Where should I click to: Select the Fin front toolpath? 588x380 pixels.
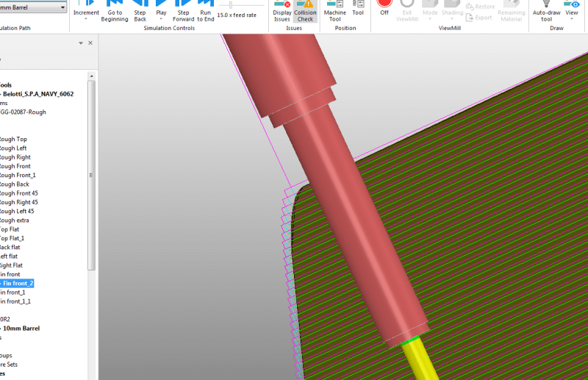click(10, 274)
